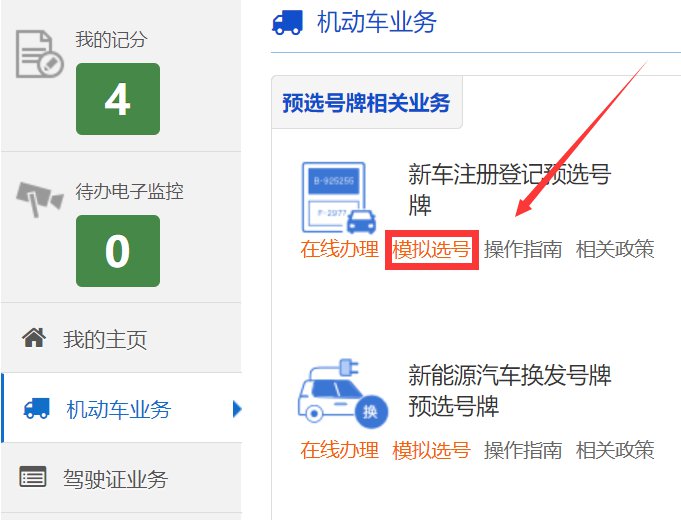The height and width of the screenshot is (520, 681).
Task: Open 相关政策 for 新能源汽车换发号牌
Action: click(x=615, y=450)
